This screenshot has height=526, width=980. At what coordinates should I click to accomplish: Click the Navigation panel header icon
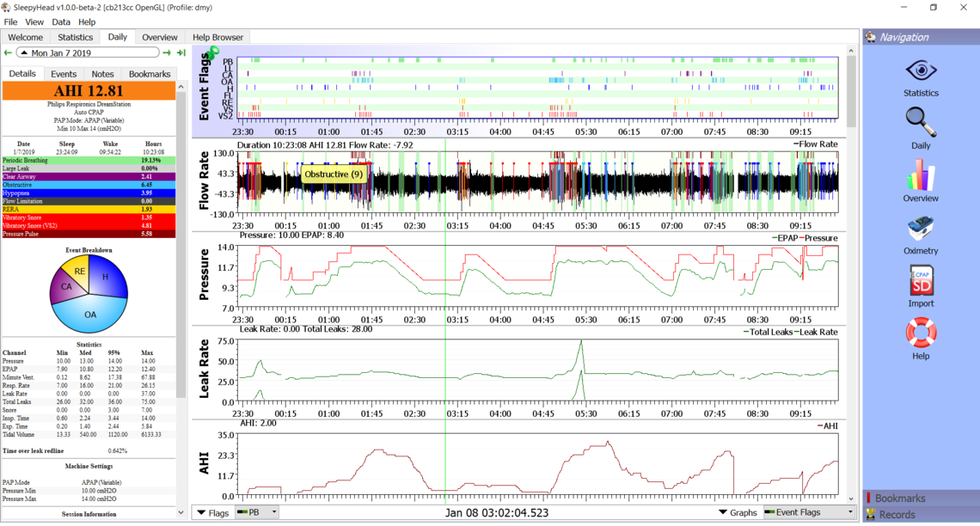click(871, 37)
